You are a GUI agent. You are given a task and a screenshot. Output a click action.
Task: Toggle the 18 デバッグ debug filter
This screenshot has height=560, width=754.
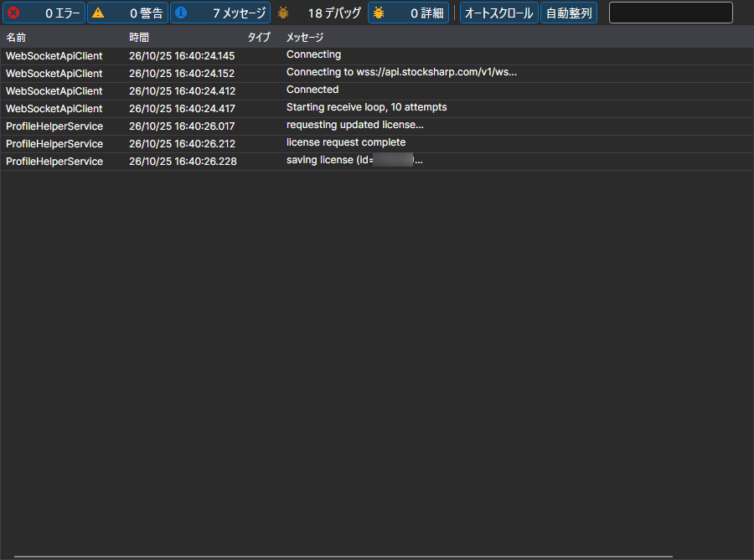(x=319, y=13)
